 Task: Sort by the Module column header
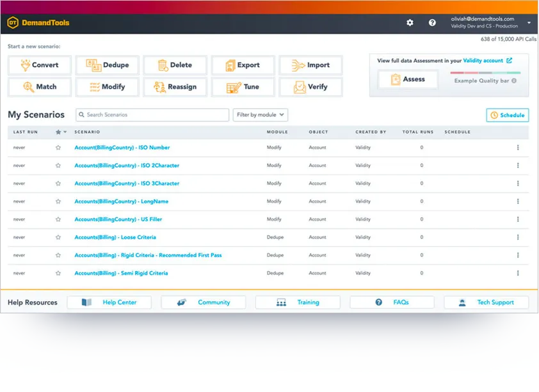[277, 132]
